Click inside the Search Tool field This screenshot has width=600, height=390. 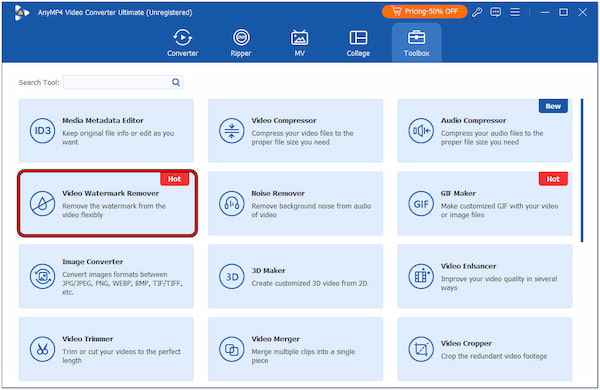tap(123, 82)
